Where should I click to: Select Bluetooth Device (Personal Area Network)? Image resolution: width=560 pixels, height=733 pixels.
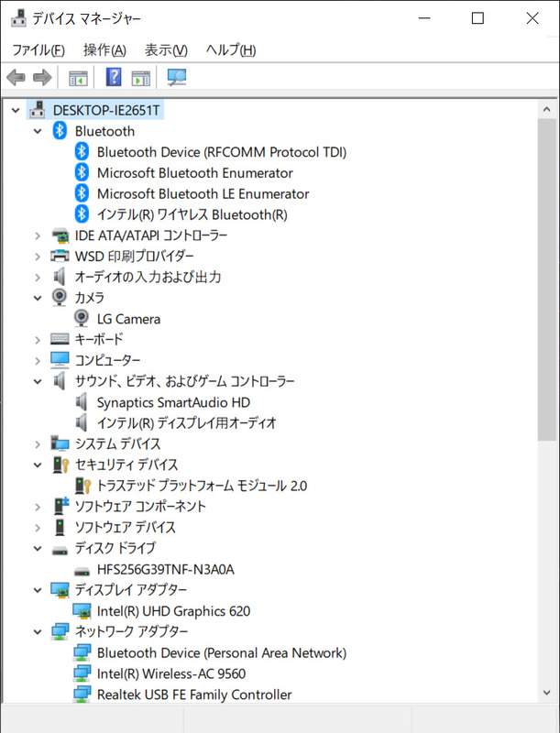pos(222,652)
